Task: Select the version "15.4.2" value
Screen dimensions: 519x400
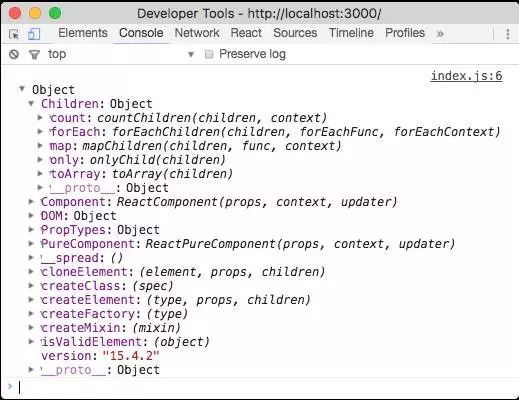Action: (131, 356)
